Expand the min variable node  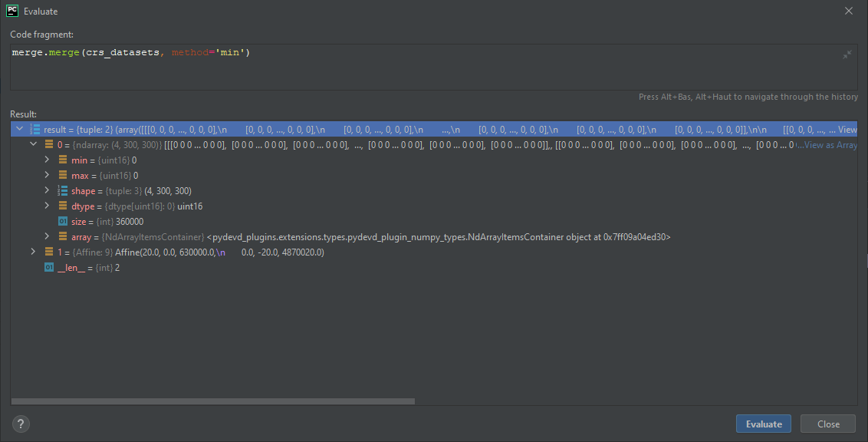point(46,160)
